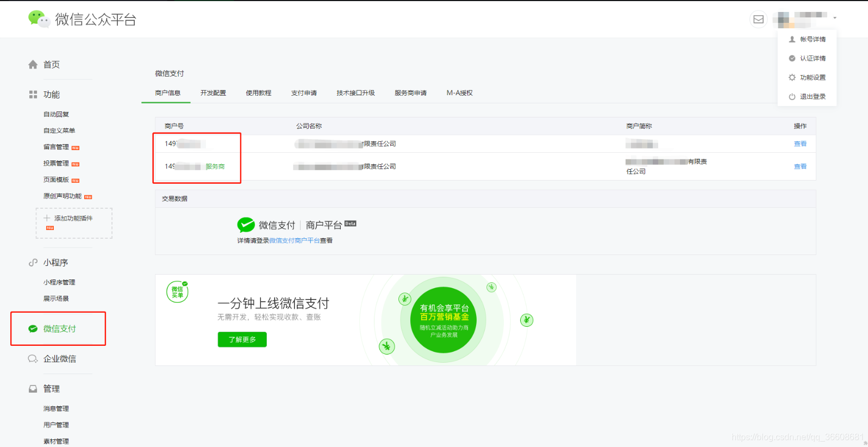Expand the account dropdown arrow
This screenshot has width=868, height=447.
(x=835, y=18)
